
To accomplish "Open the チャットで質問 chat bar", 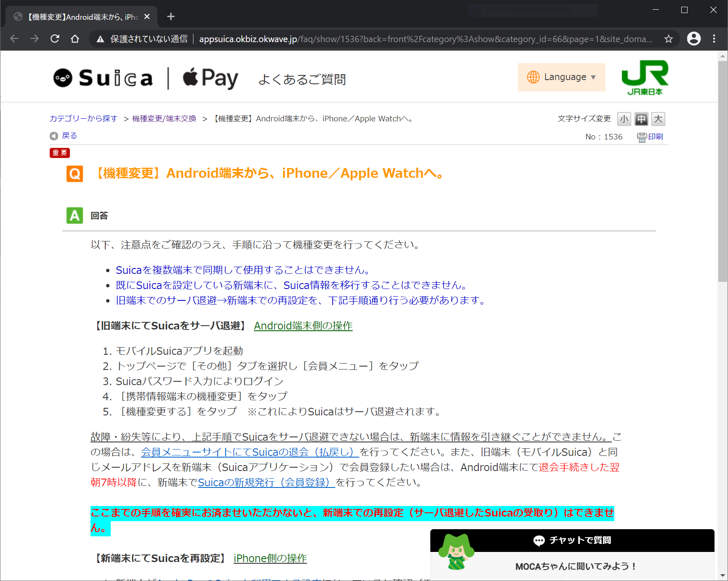I will 572,541.
